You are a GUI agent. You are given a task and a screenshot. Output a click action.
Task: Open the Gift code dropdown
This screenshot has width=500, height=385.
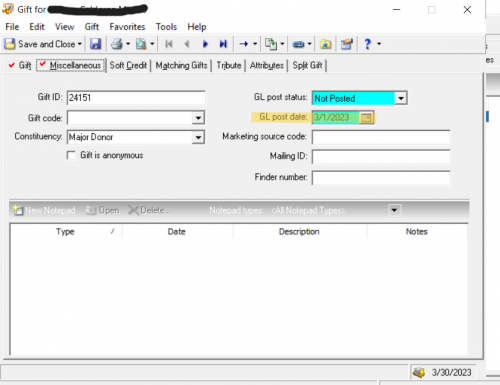point(198,118)
